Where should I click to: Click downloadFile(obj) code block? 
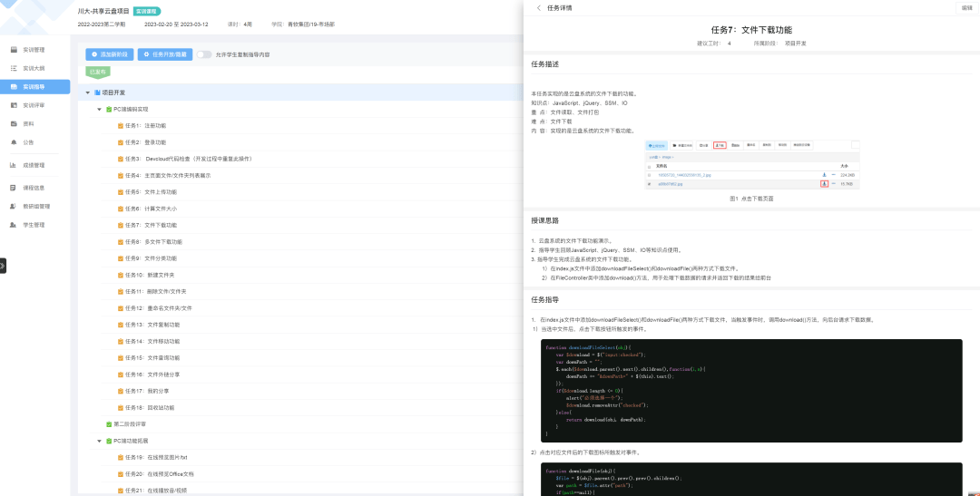751,479
